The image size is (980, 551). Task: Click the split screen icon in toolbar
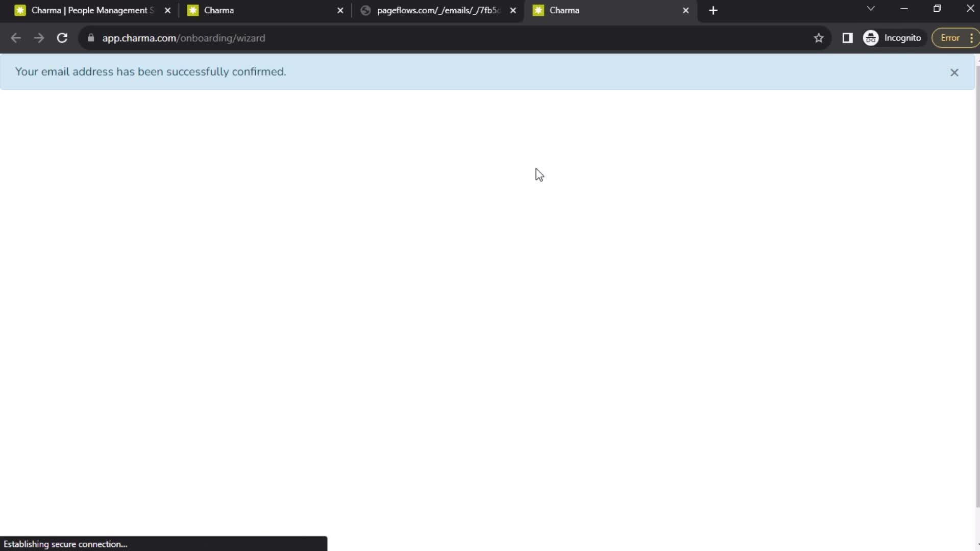coord(847,38)
